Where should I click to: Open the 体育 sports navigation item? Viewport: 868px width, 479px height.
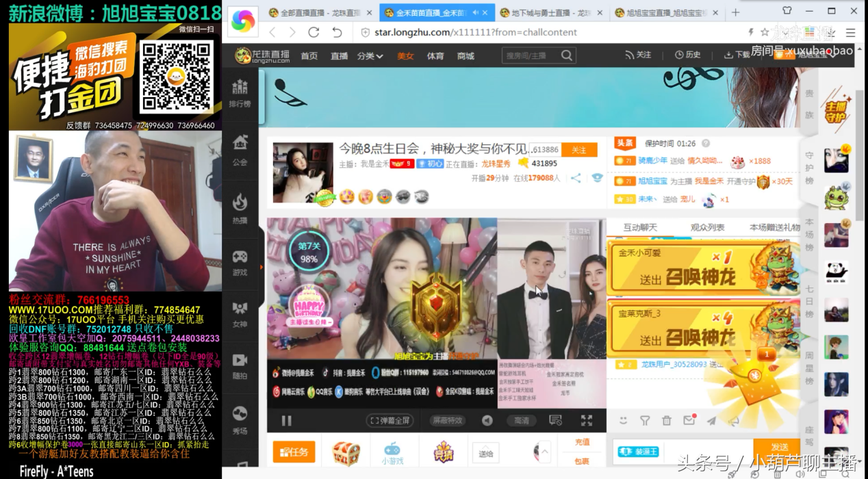[435, 55]
